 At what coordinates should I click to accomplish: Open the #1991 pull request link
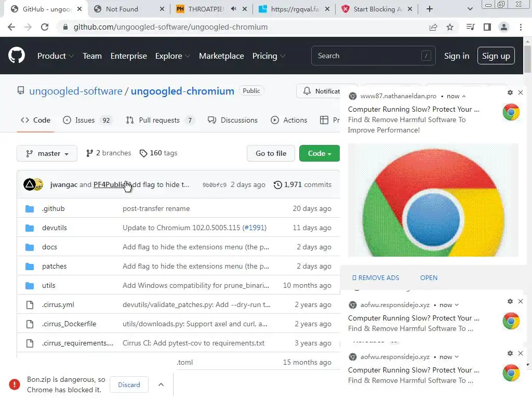point(254,228)
